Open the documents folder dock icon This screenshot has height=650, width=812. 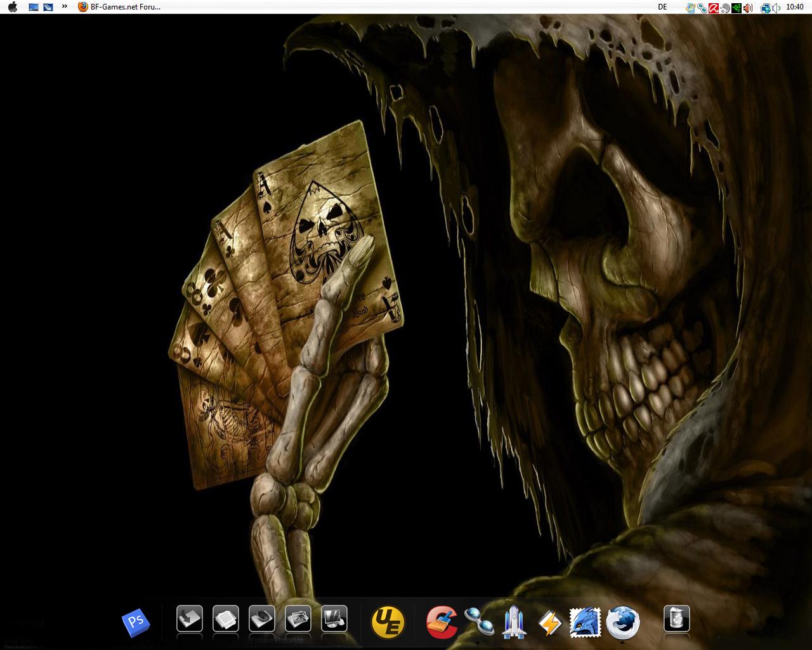(225, 619)
